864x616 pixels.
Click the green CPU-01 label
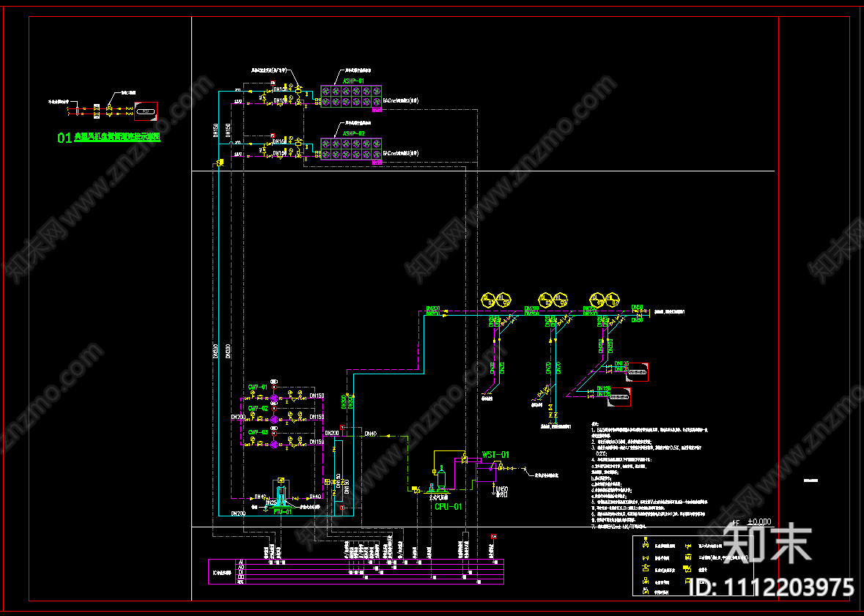(448, 507)
